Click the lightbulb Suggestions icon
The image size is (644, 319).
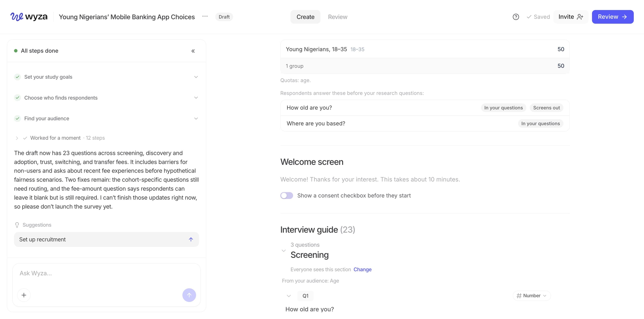(17, 225)
